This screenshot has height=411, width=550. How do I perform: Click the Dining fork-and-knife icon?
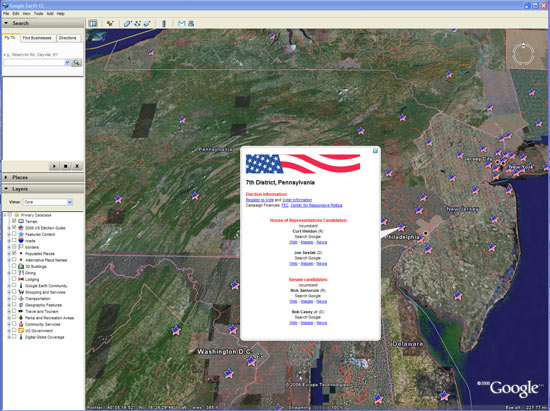(21, 272)
